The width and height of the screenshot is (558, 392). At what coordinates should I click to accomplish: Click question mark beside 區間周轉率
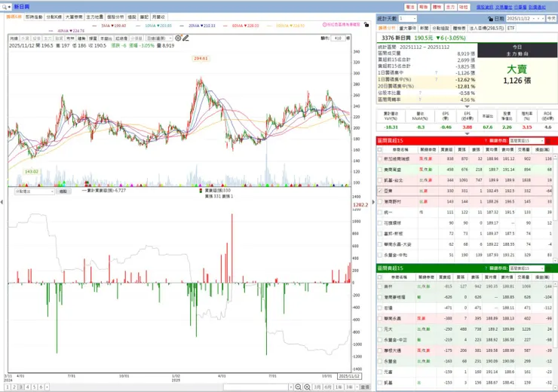click(x=420, y=100)
